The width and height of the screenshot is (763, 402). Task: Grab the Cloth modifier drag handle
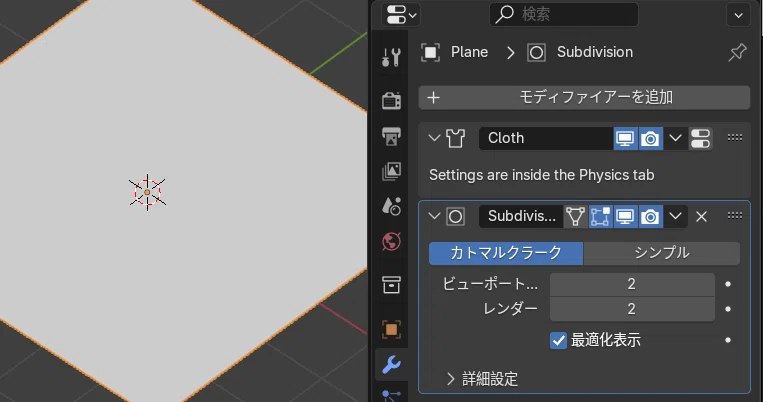point(735,138)
